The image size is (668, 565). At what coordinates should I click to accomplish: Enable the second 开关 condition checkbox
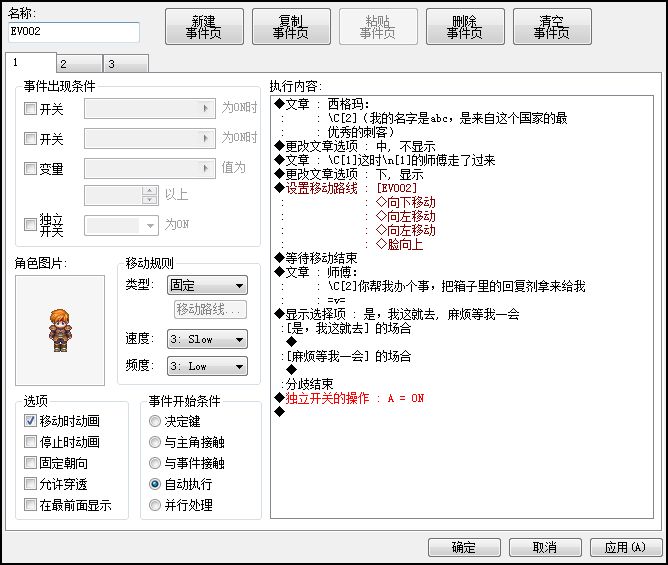pos(30,138)
